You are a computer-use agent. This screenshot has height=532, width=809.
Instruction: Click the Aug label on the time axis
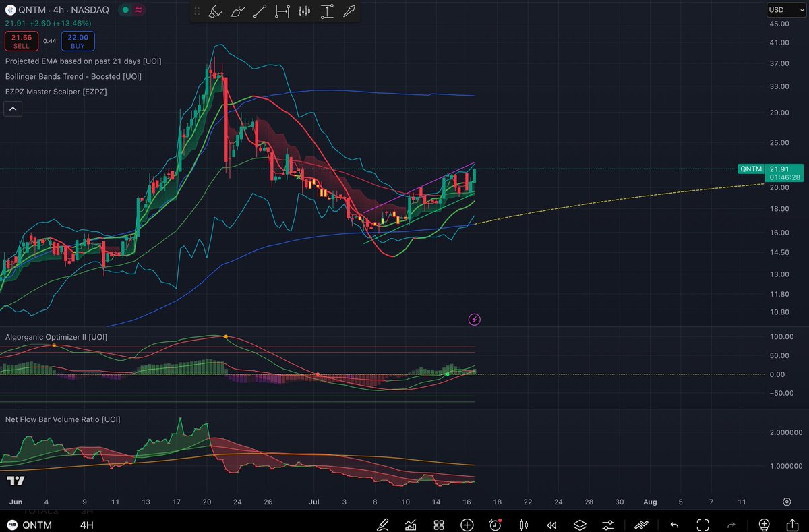pyautogui.click(x=650, y=502)
